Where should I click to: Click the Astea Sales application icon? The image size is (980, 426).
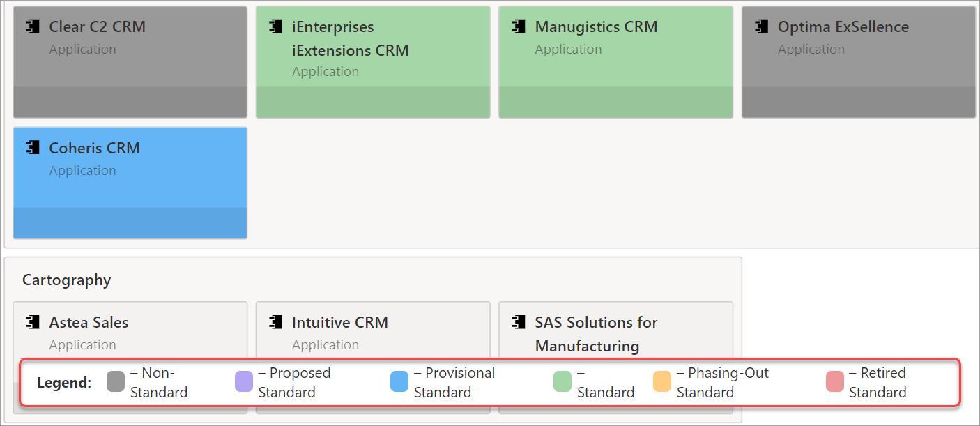pos(32,322)
